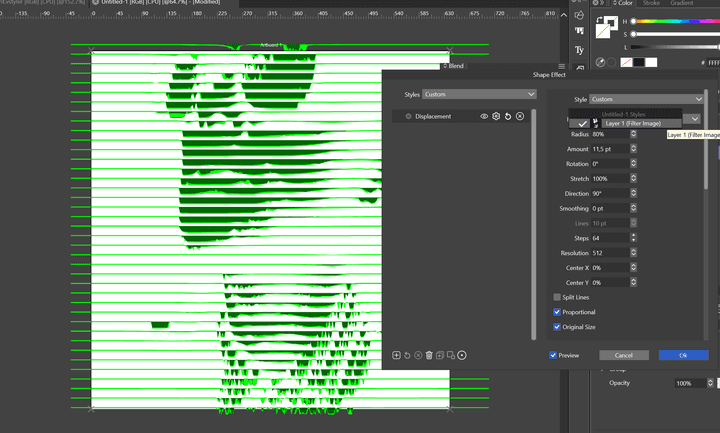Image resolution: width=720 pixels, height=433 pixels.
Task: Open the Styles Custom dropdown
Action: (479, 94)
